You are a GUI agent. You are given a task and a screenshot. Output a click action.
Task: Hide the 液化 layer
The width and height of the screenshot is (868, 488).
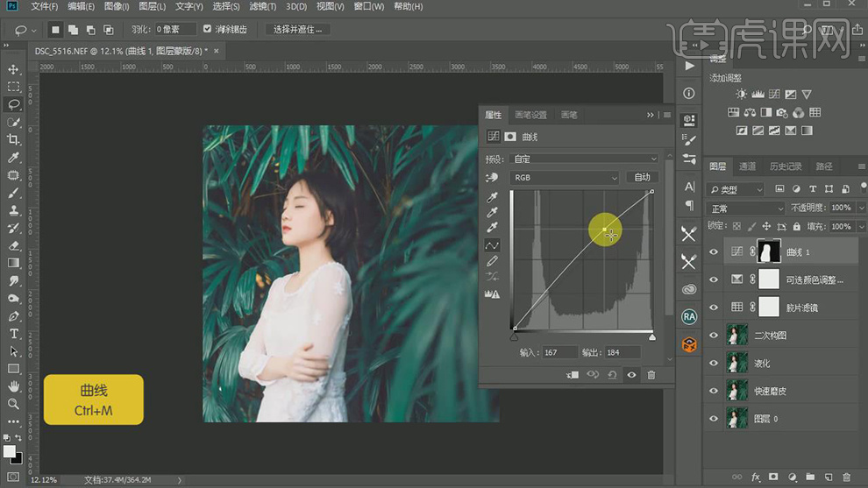pyautogui.click(x=714, y=363)
